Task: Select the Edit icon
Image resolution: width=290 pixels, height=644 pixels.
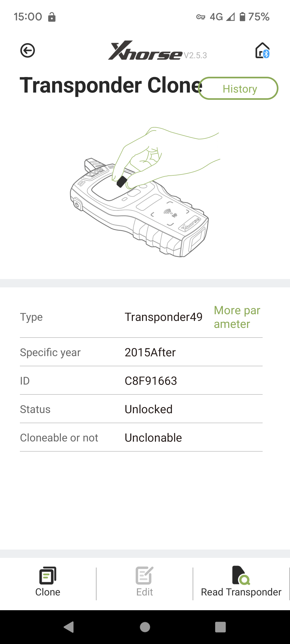Action: point(144,576)
